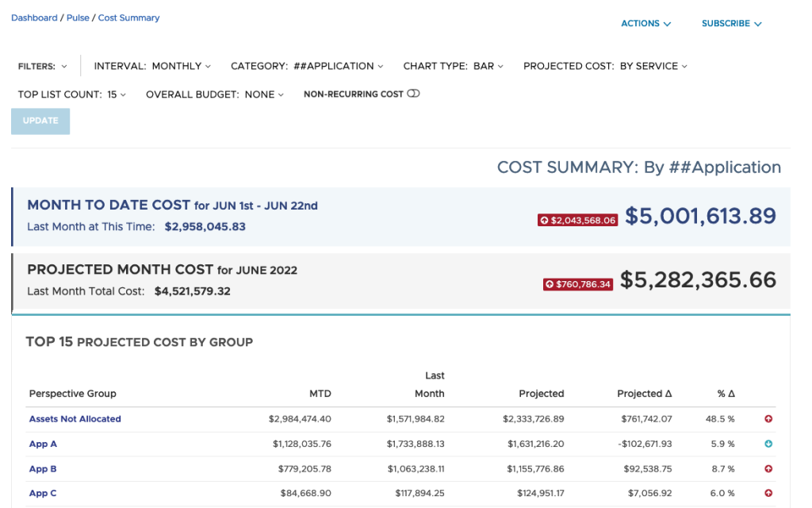Open Projected Cost By Service dropdown
This screenshot has height=508, width=812.
coord(605,66)
